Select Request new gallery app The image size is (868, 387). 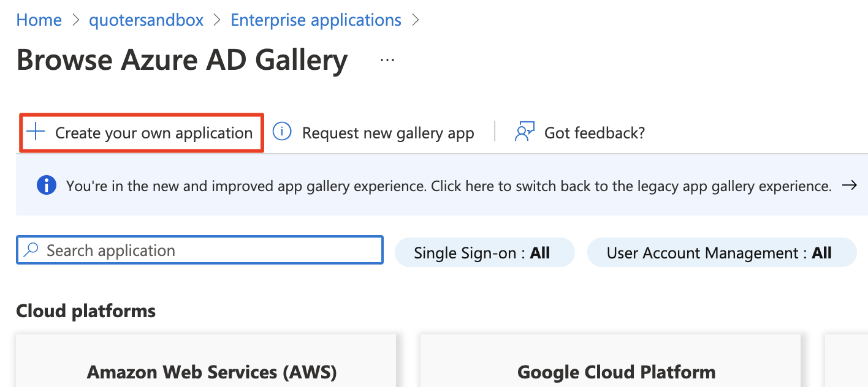(x=388, y=133)
